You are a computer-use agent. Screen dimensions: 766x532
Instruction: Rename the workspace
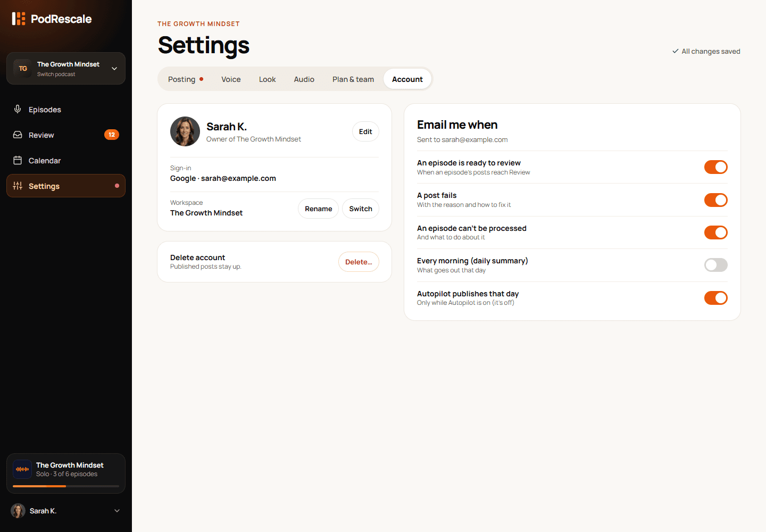[318, 209]
